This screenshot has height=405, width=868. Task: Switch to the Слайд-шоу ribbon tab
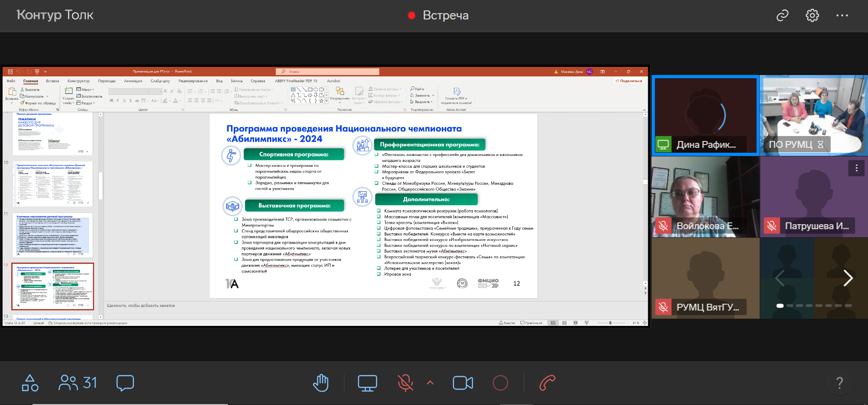pyautogui.click(x=160, y=81)
